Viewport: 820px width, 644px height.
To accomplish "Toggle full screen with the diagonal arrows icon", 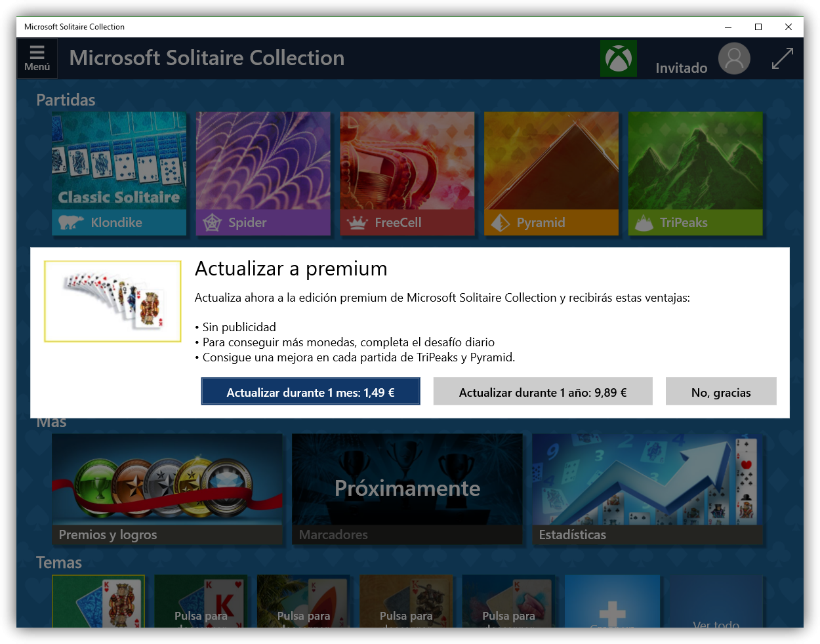I will point(782,58).
